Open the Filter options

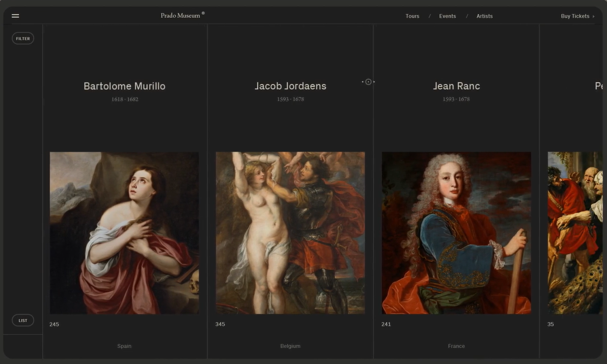[x=23, y=39]
